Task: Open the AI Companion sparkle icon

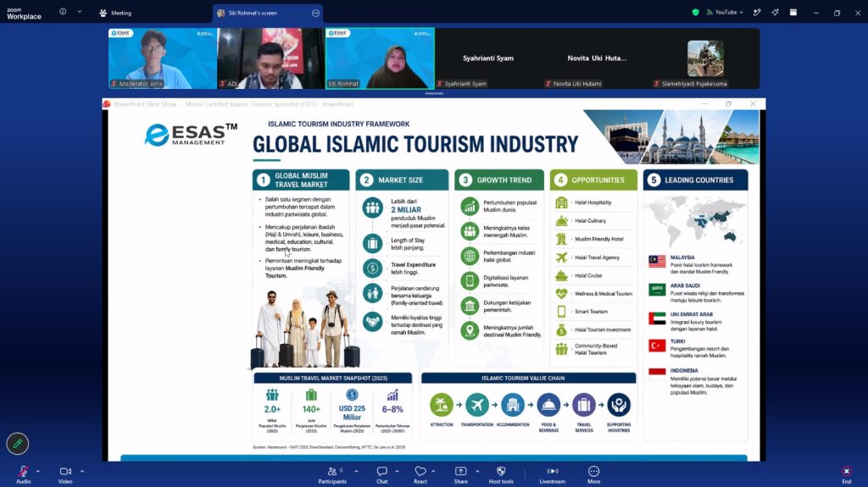Action: click(x=775, y=12)
